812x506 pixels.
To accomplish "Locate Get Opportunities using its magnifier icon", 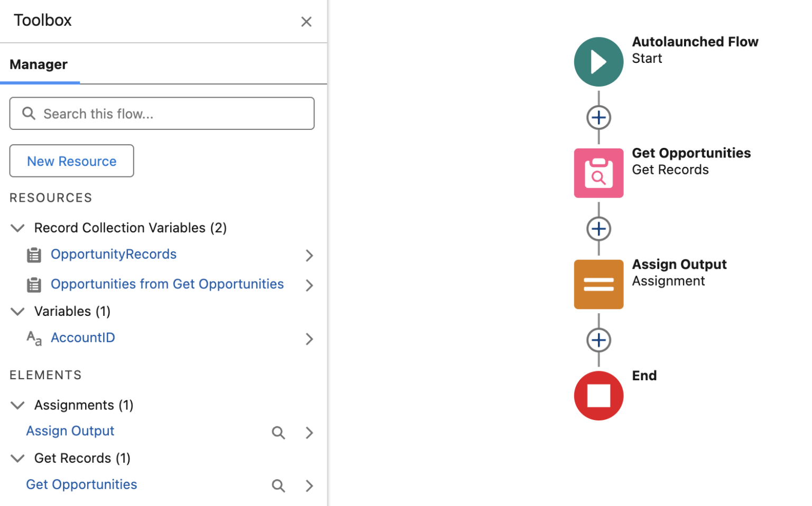I will pos(279,485).
